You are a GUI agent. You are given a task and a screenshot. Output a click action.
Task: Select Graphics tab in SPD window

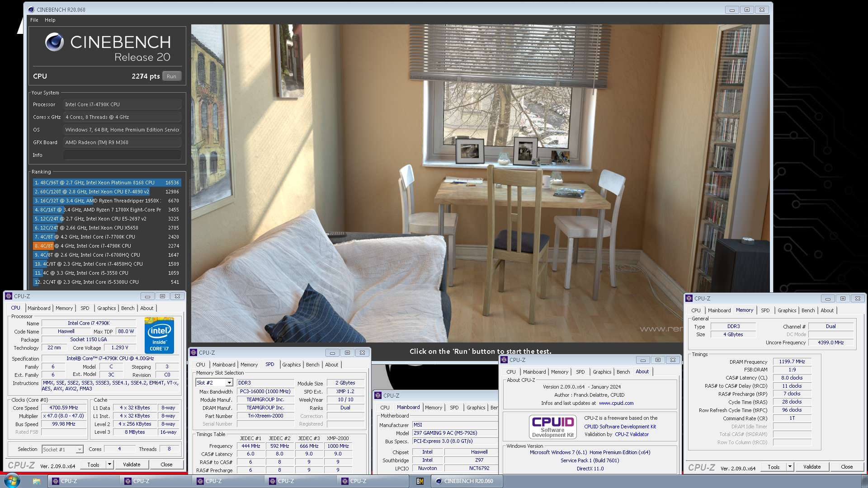click(x=292, y=365)
